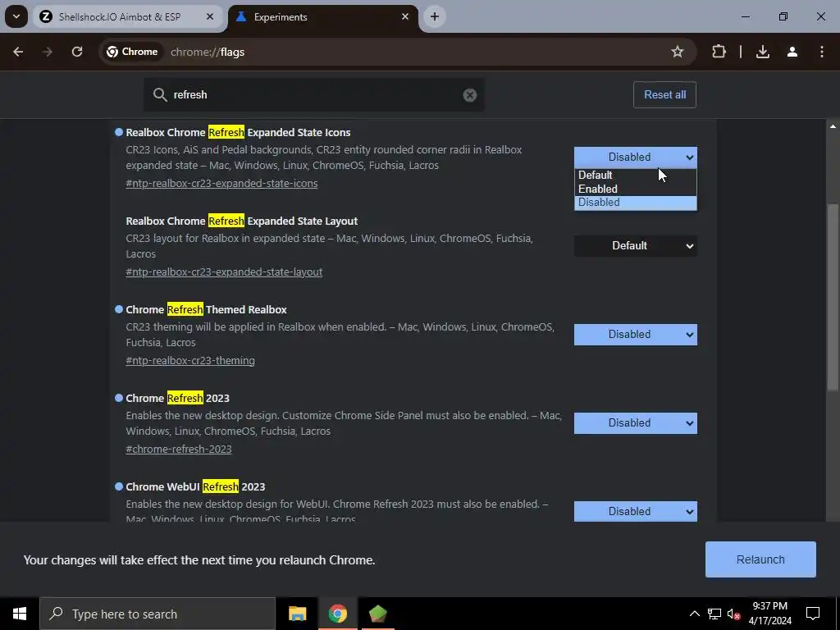Reload the chrome://flags page
The width and height of the screenshot is (840, 630).
pos(77,52)
